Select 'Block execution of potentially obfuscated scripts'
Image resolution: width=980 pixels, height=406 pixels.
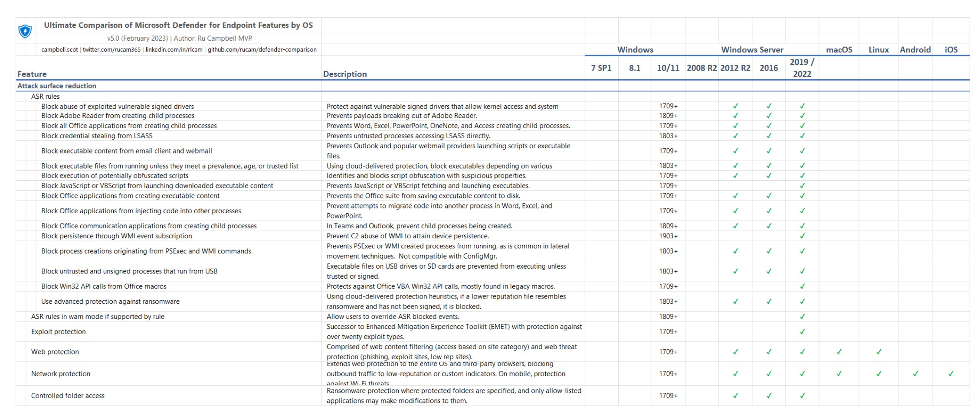[115, 175]
